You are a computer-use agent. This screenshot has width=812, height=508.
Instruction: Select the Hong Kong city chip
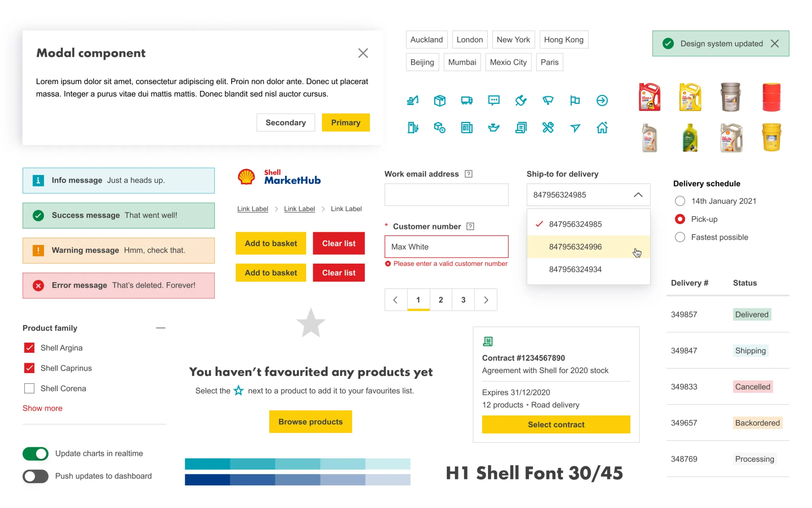point(563,40)
